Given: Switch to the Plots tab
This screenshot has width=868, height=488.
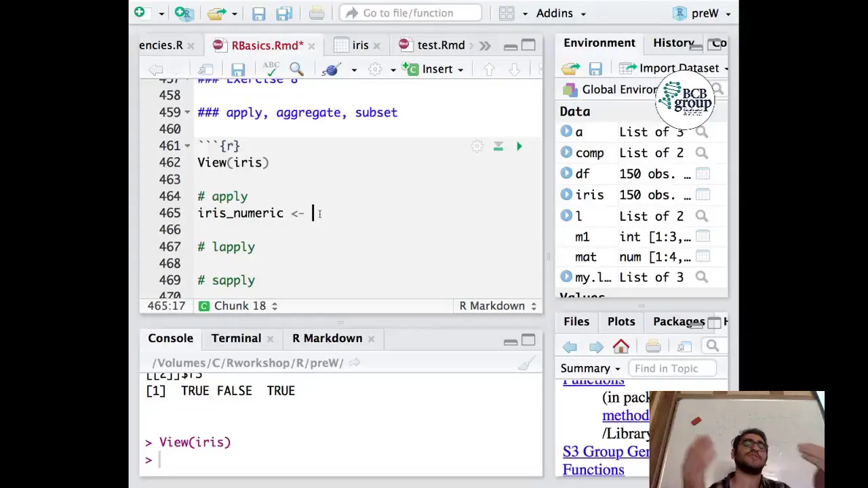Looking at the screenshot, I should [621, 321].
